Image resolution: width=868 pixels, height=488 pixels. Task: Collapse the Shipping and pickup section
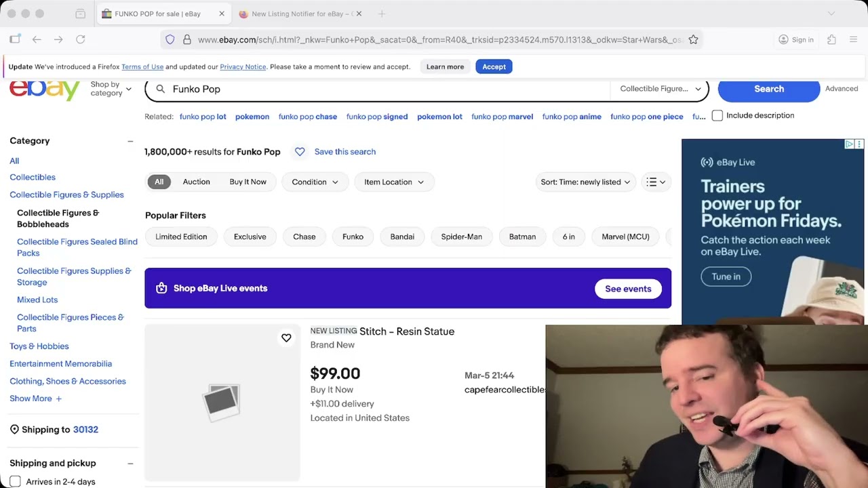[130, 464]
